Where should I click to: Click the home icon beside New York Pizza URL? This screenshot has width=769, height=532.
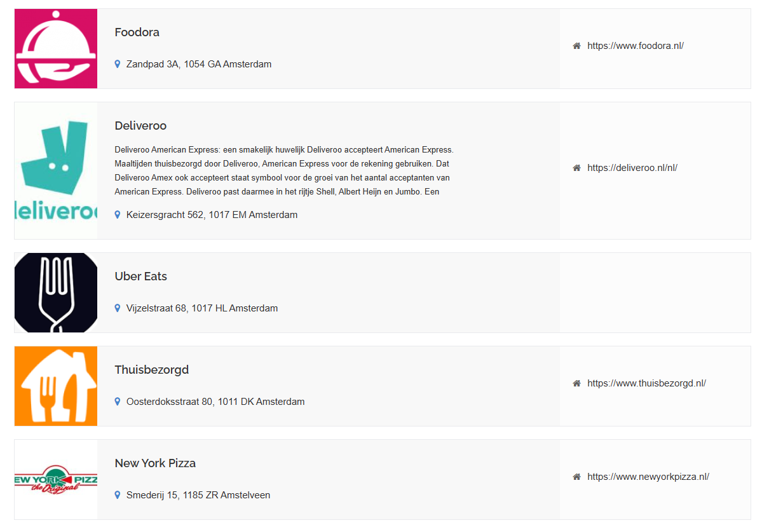tap(576, 477)
